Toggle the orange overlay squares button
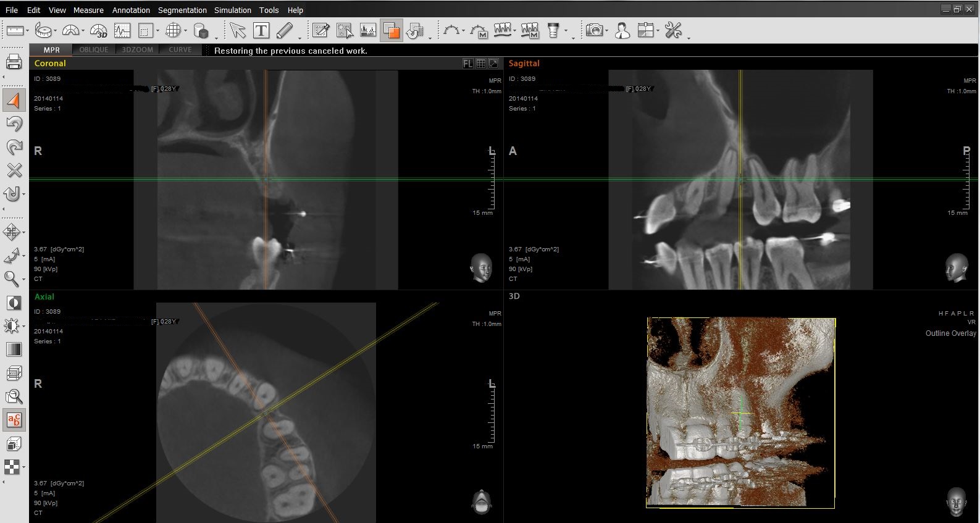Viewport: 980px width, 523px height. click(392, 30)
